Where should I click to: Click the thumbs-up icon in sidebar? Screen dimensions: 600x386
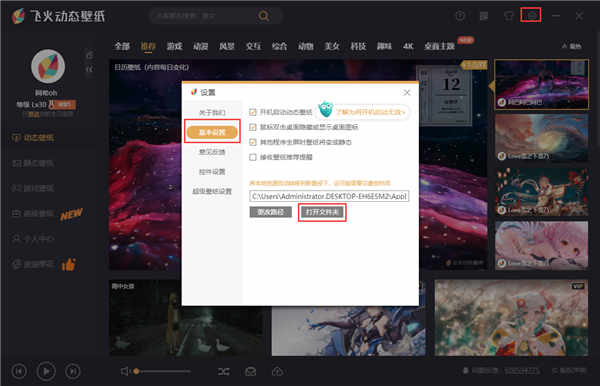click(x=68, y=264)
